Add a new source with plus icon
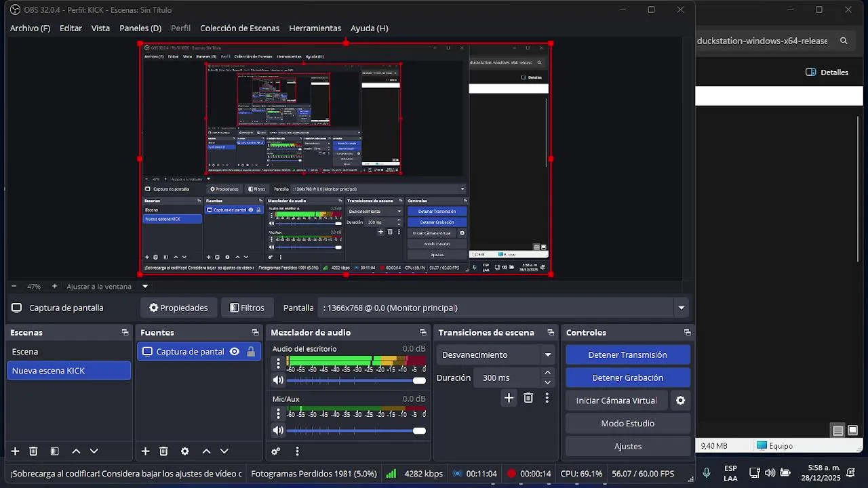This screenshot has height=488, width=868. click(145, 451)
